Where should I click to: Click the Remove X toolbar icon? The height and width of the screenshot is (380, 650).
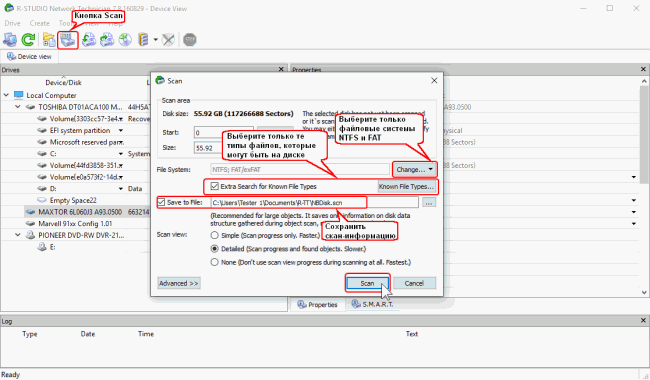coord(168,40)
